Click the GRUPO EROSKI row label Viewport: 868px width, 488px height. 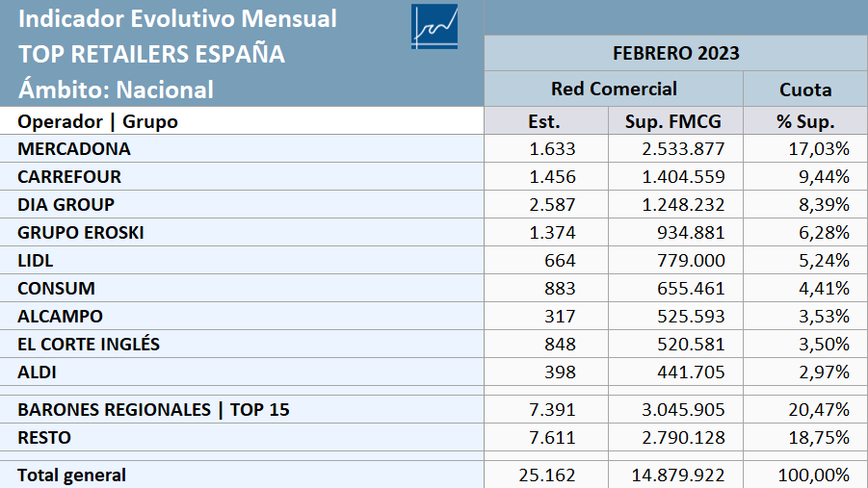pyautogui.click(x=81, y=232)
